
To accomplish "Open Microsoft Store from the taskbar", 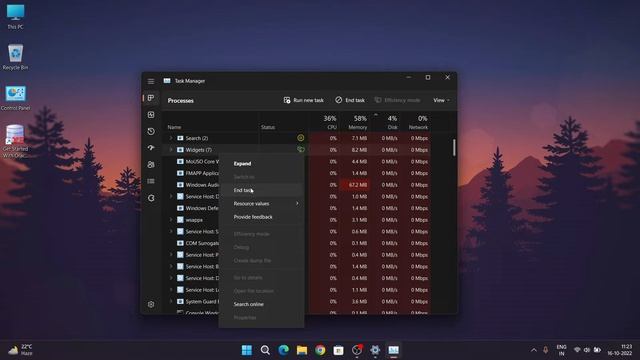I will [x=338, y=350].
